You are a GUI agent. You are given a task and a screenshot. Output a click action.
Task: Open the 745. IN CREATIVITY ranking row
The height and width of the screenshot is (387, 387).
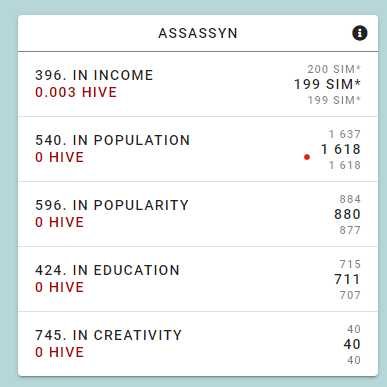click(198, 344)
